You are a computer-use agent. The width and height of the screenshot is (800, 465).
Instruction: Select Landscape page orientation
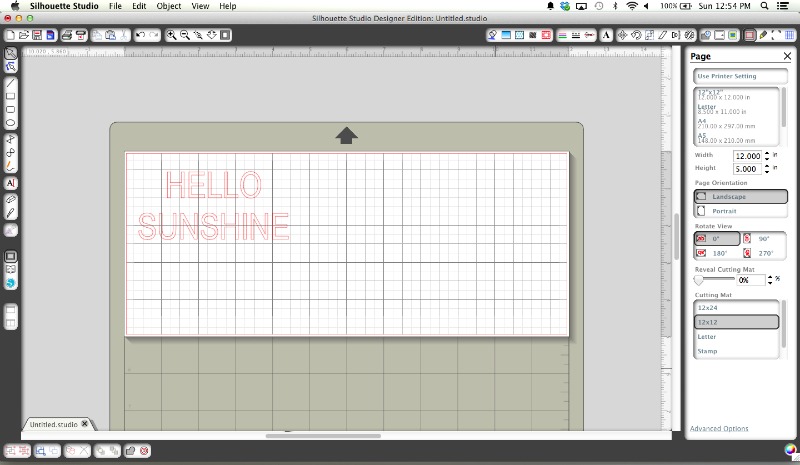coord(740,197)
